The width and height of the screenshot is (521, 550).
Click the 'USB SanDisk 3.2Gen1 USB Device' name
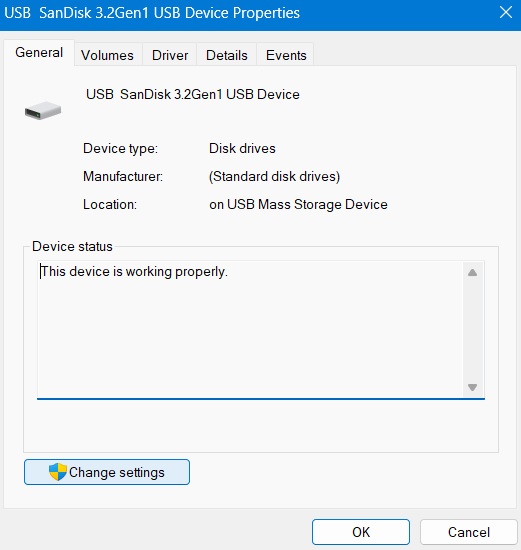[193, 94]
